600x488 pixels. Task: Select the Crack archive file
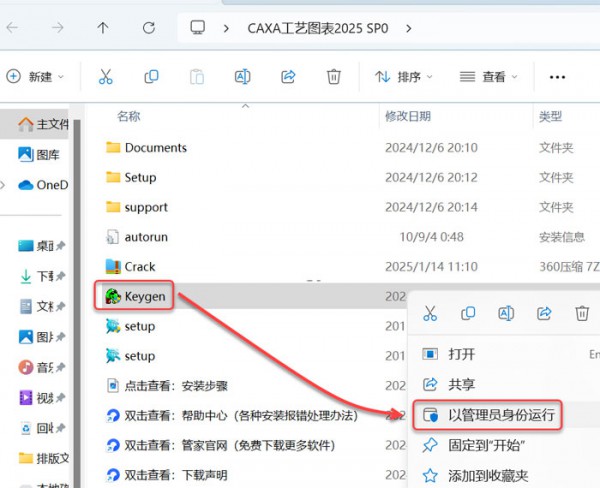click(x=130, y=266)
